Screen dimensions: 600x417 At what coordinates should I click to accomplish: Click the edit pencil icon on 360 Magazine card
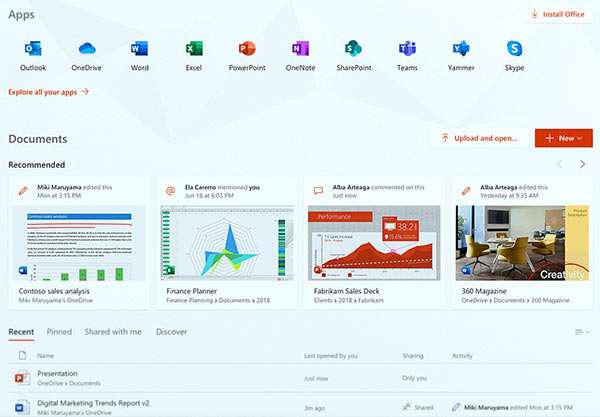click(466, 191)
